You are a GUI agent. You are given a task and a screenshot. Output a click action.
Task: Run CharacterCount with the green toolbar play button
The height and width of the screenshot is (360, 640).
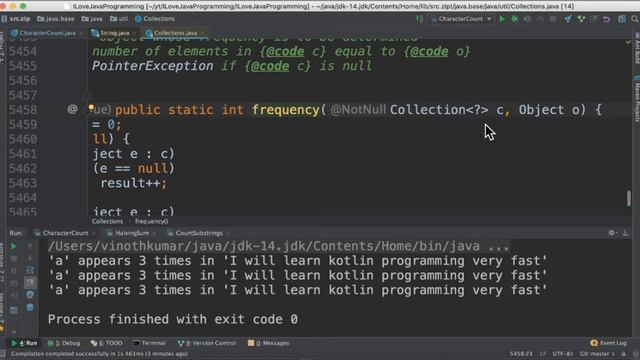click(502, 19)
